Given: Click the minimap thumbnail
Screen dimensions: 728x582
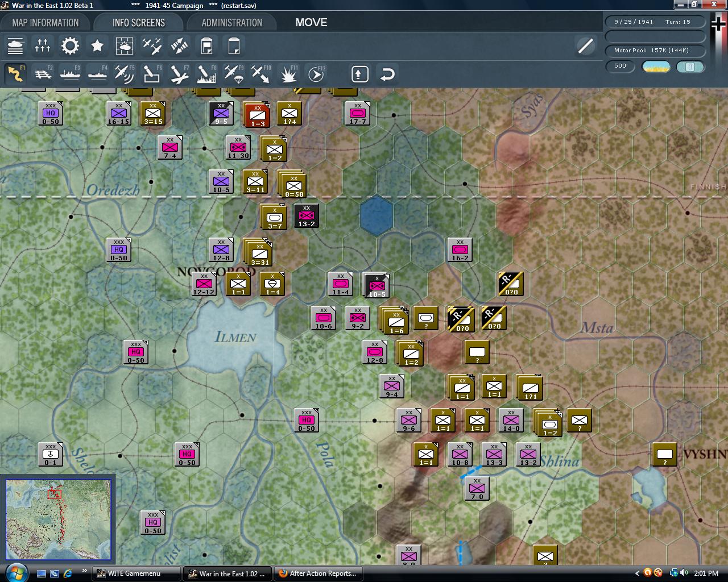Looking at the screenshot, I should coord(59,519).
